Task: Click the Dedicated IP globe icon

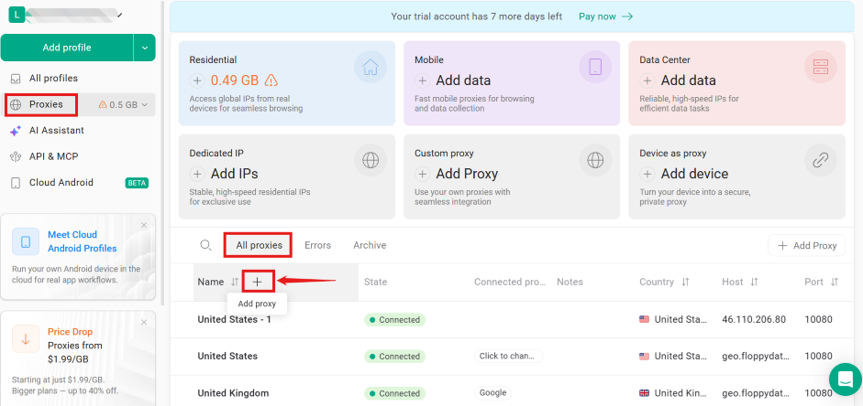Action: point(370,161)
